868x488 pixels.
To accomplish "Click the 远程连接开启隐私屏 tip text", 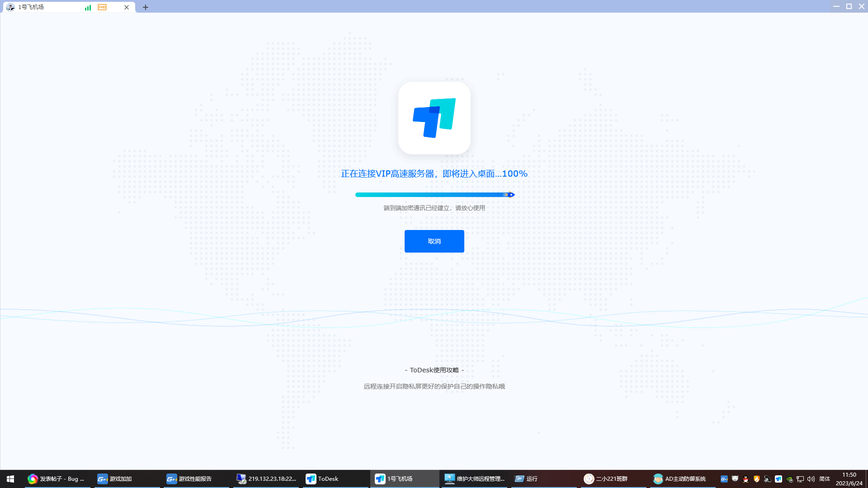I will [434, 386].
